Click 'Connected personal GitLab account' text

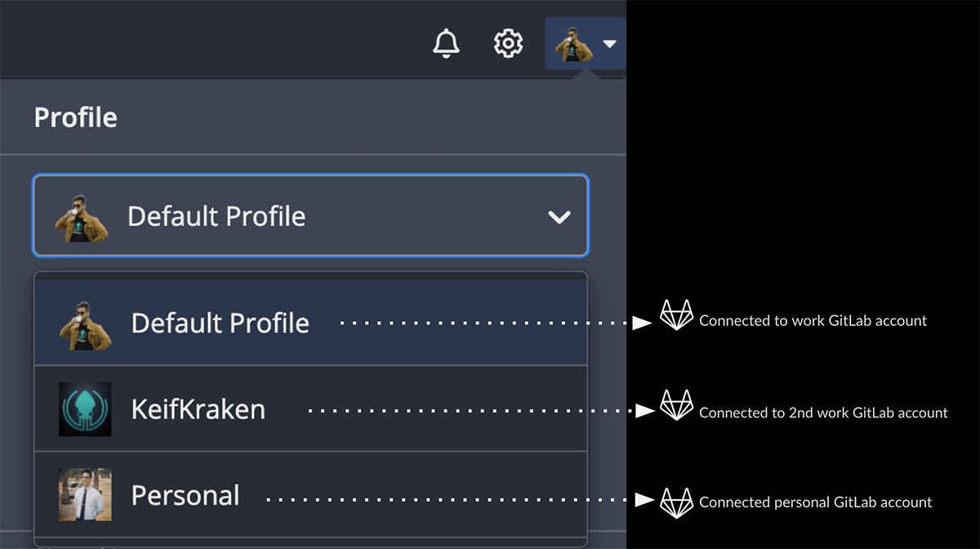(x=815, y=502)
